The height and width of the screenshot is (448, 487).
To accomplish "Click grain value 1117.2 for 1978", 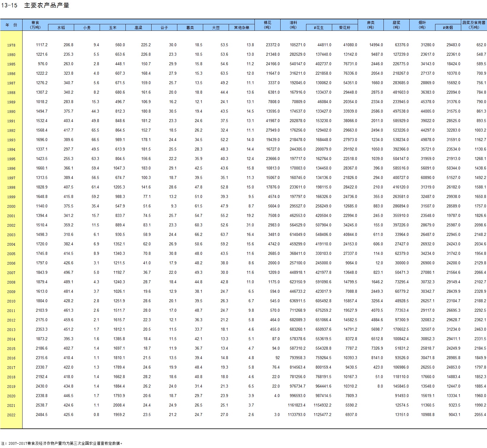I will click(x=42, y=45).
